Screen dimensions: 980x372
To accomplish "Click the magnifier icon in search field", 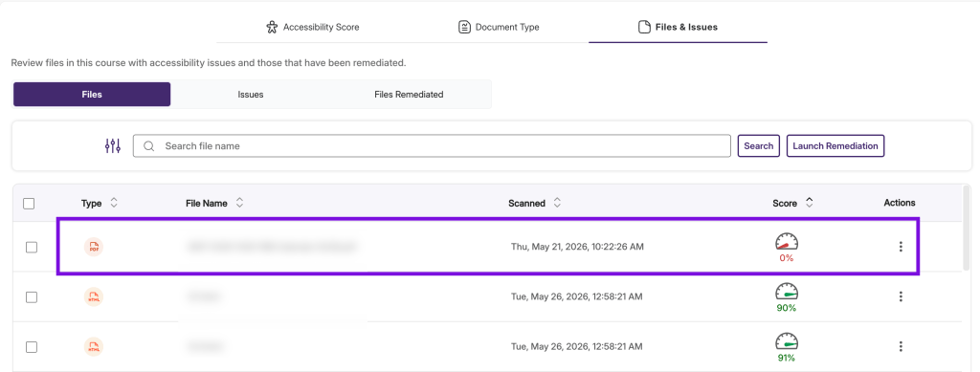I will click(x=148, y=146).
